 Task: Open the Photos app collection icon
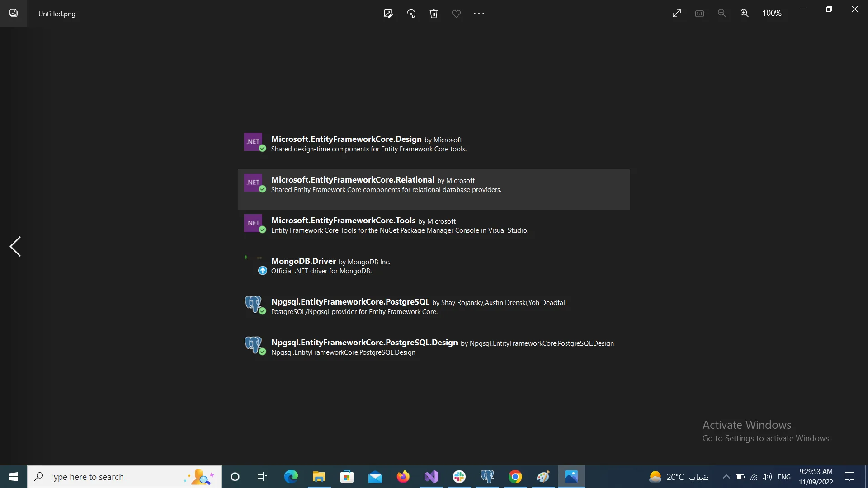pyautogui.click(x=14, y=14)
